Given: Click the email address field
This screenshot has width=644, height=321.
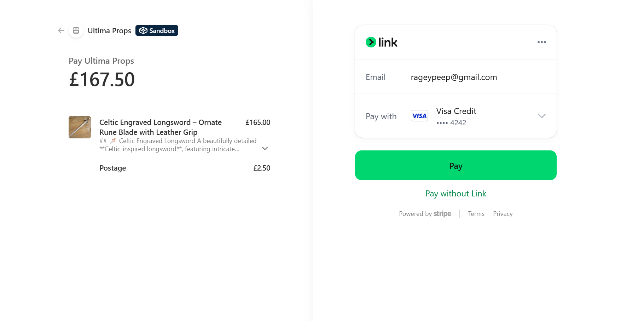Looking at the screenshot, I should point(454,77).
